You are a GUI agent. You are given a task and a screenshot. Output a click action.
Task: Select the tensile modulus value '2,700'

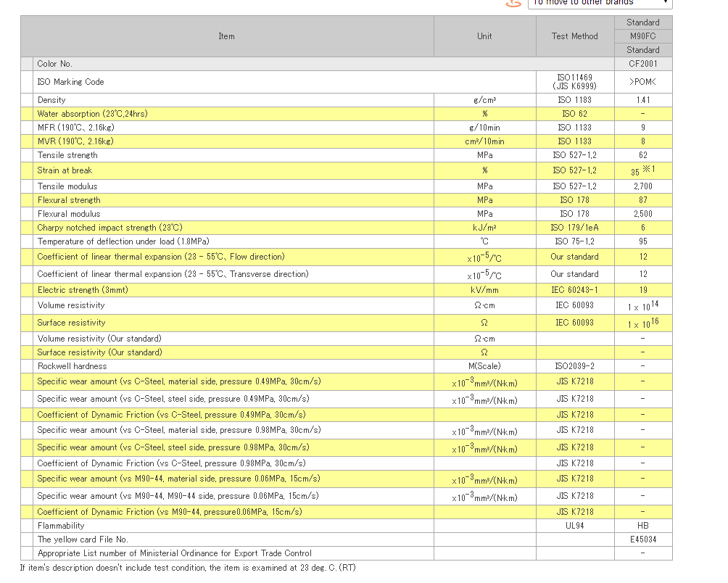click(643, 186)
